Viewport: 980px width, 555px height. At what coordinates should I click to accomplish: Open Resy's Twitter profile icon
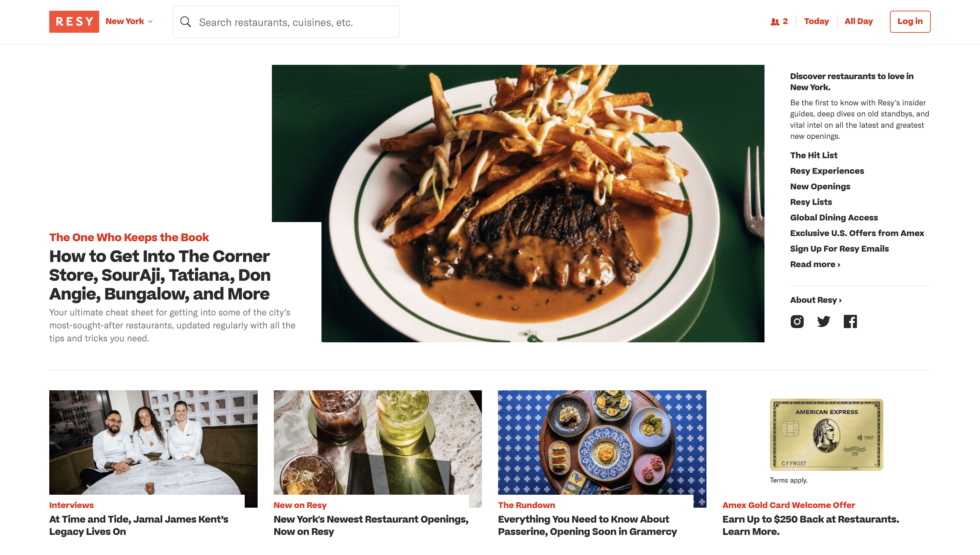point(823,321)
